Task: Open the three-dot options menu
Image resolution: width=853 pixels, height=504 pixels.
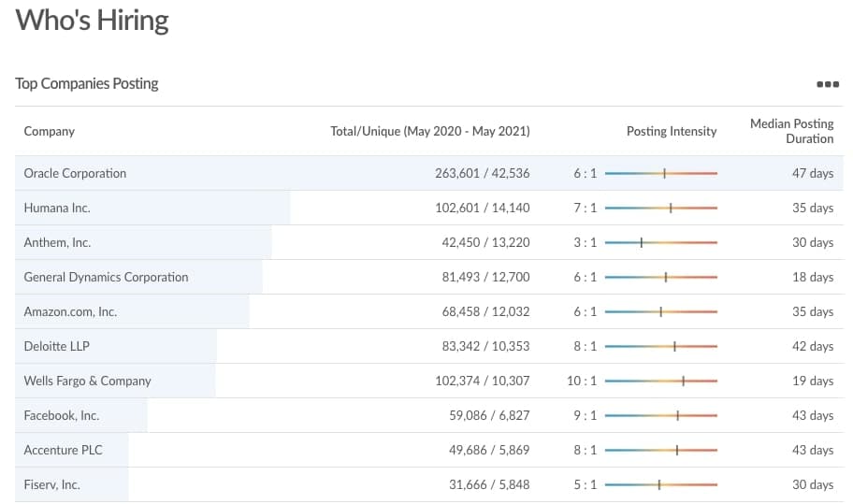Action: (828, 84)
